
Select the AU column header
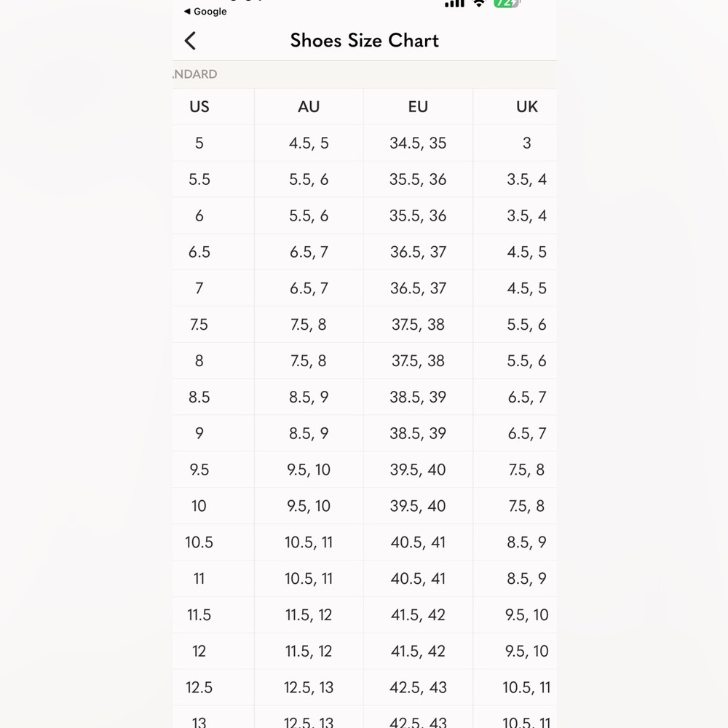click(x=309, y=107)
